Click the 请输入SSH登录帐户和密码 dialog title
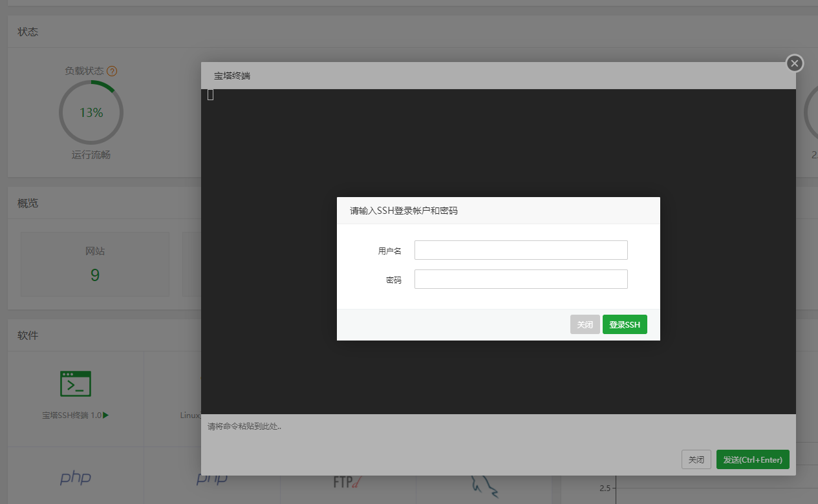This screenshot has width=818, height=504. click(x=404, y=211)
